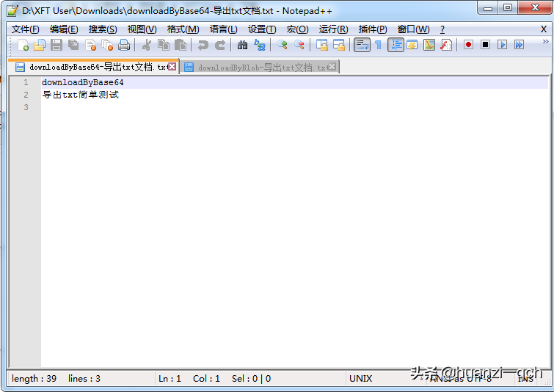Cut selection with the scissors icon

147,45
